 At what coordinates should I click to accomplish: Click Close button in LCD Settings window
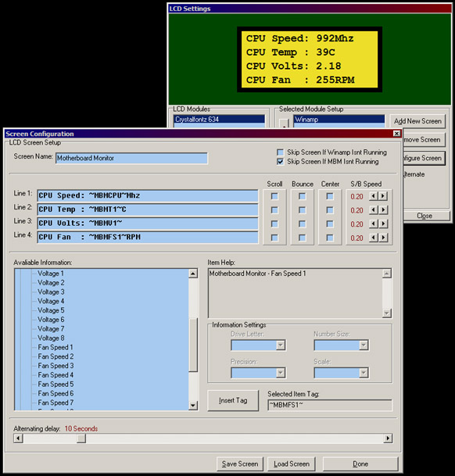pyautogui.click(x=426, y=216)
